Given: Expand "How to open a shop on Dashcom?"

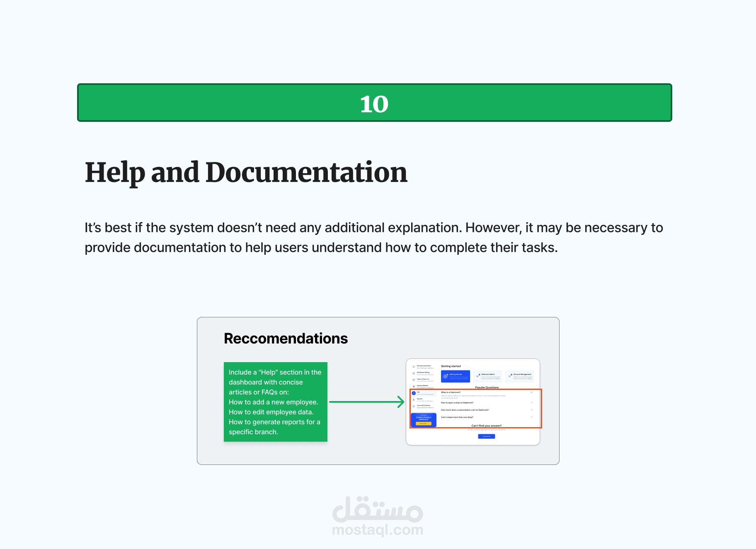Looking at the screenshot, I should [531, 403].
